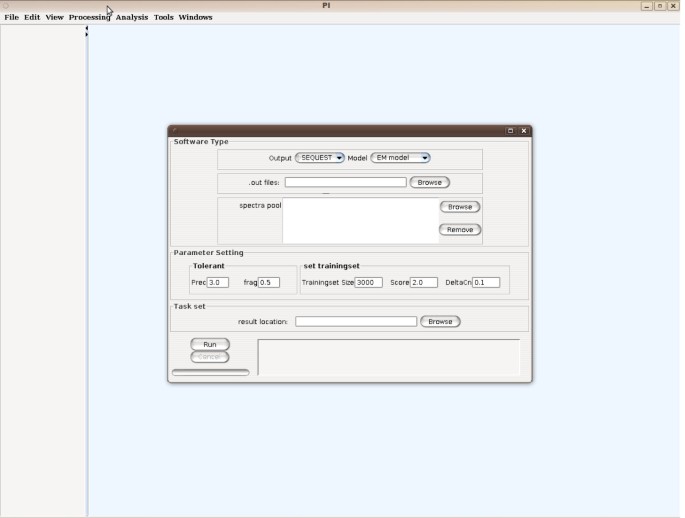Viewport: 685px width, 518px height.
Task: Close the inner dialog window
Action: 523,130
